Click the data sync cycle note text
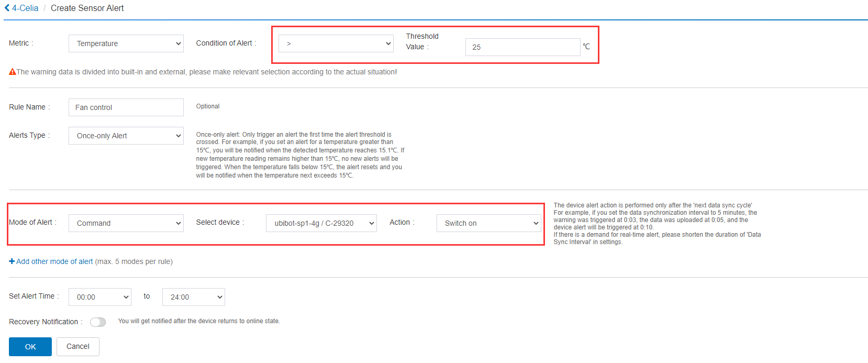The height and width of the screenshot is (363, 868). tap(658, 224)
